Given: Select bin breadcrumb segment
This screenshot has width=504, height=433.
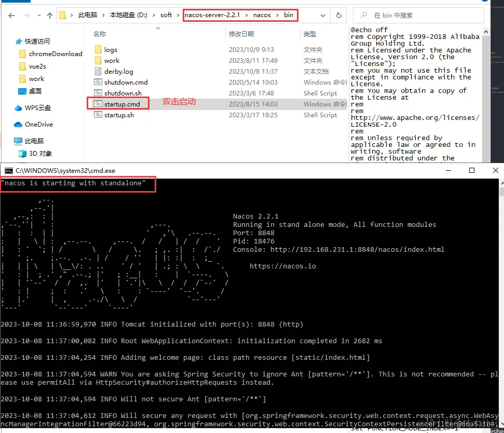Looking at the screenshot, I should pos(288,15).
